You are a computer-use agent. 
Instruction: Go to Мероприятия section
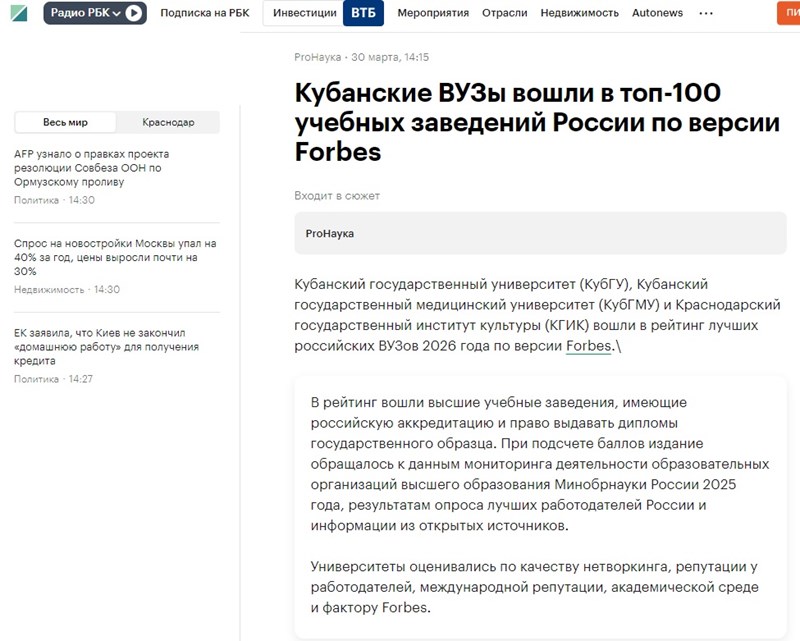[x=433, y=13]
